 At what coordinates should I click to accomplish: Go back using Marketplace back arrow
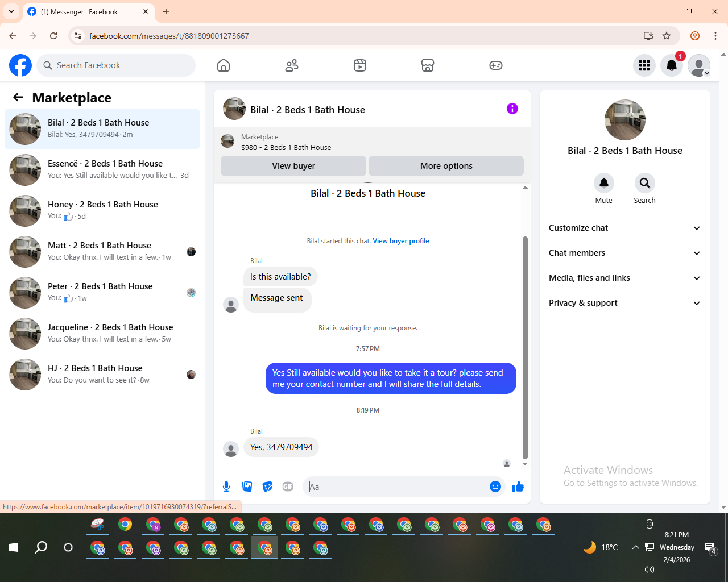coord(18,98)
